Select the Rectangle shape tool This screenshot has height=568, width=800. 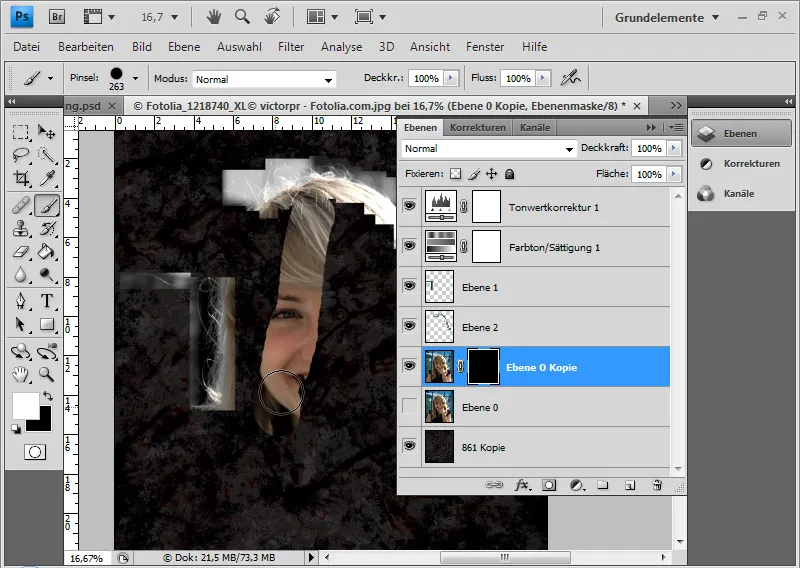coord(47,324)
